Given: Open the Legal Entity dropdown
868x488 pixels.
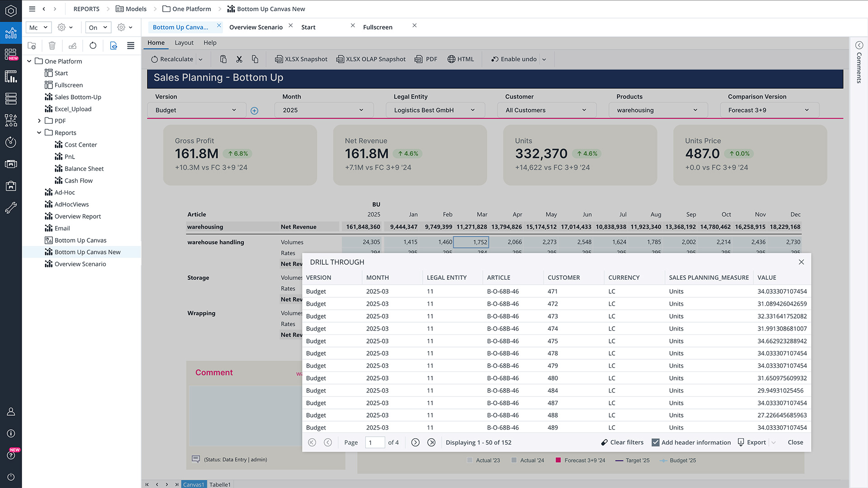Looking at the screenshot, I should point(435,110).
